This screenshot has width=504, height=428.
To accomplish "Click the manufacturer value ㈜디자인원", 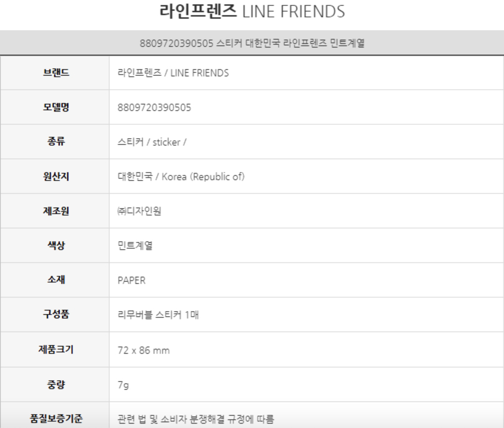I will click(139, 211).
